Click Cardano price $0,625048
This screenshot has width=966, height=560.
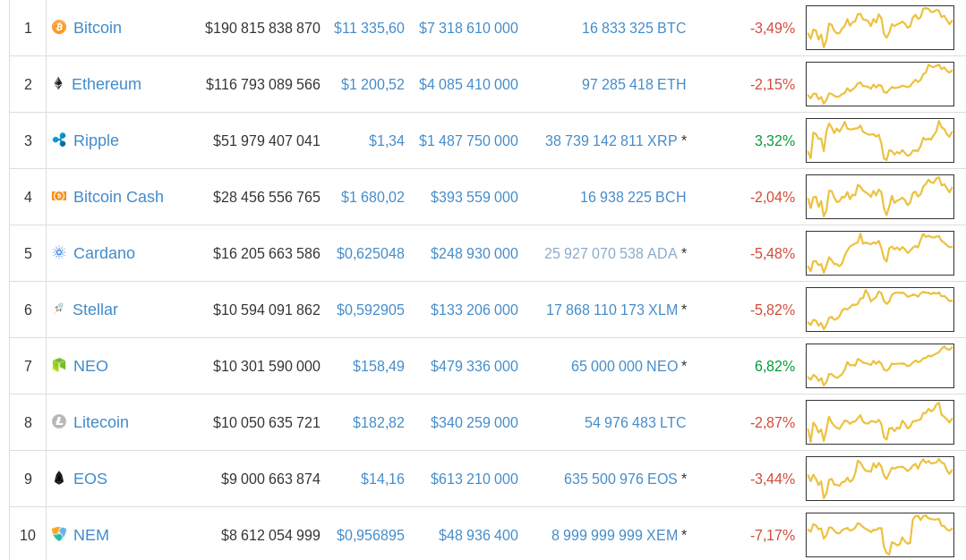(x=371, y=253)
